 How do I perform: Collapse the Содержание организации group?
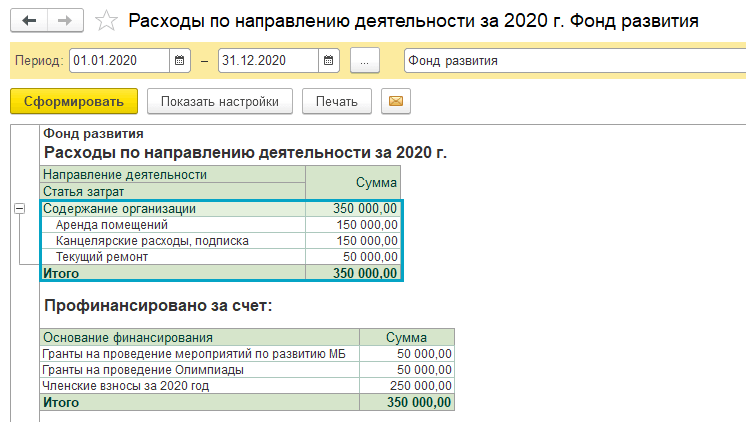coord(19,209)
